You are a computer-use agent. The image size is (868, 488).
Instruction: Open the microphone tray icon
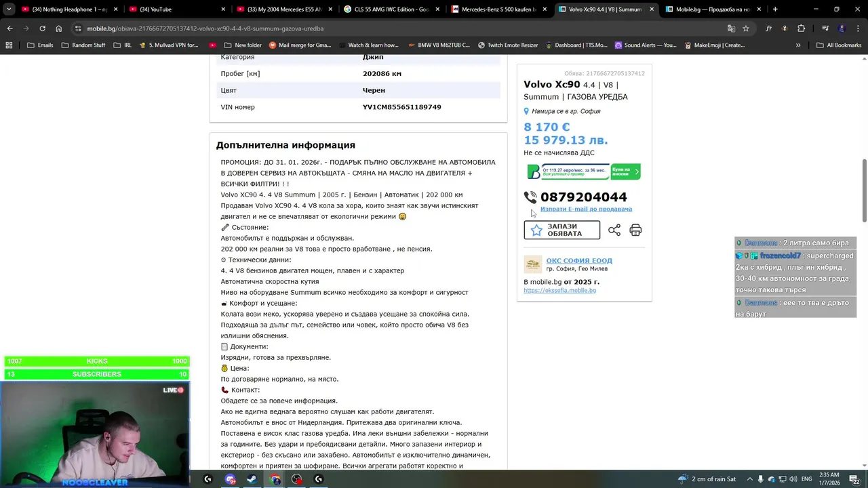point(760,479)
